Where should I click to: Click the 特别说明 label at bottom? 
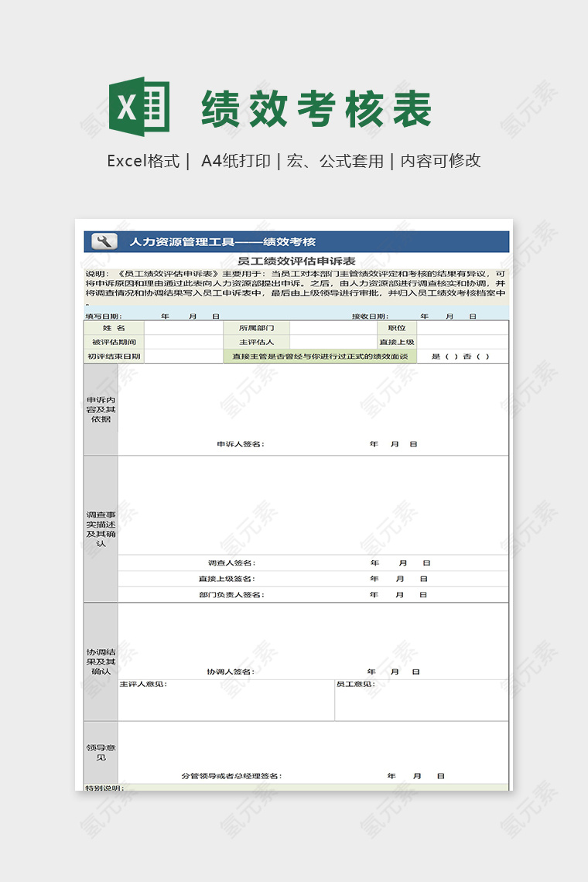[x=104, y=788]
